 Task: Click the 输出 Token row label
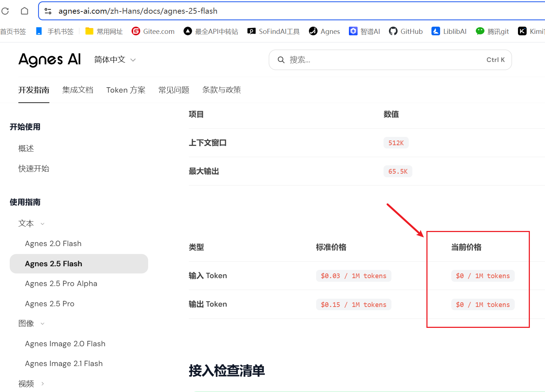coord(208,304)
